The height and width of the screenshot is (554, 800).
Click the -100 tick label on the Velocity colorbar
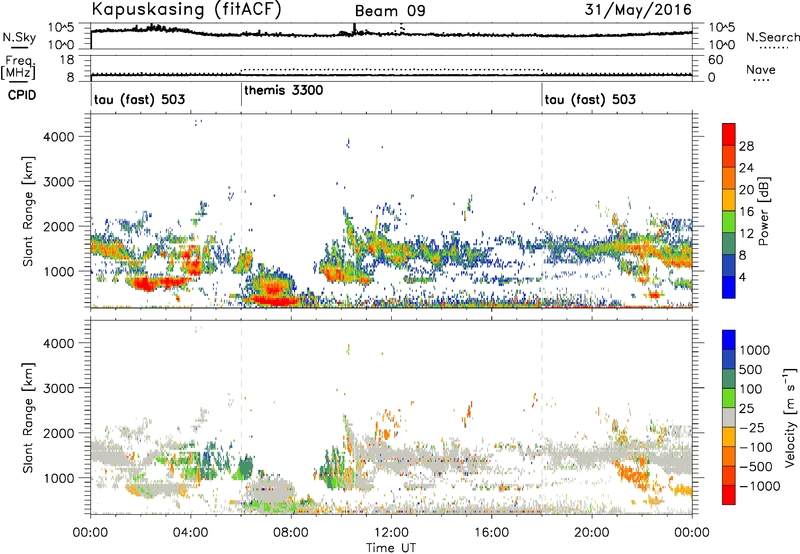pos(756,447)
